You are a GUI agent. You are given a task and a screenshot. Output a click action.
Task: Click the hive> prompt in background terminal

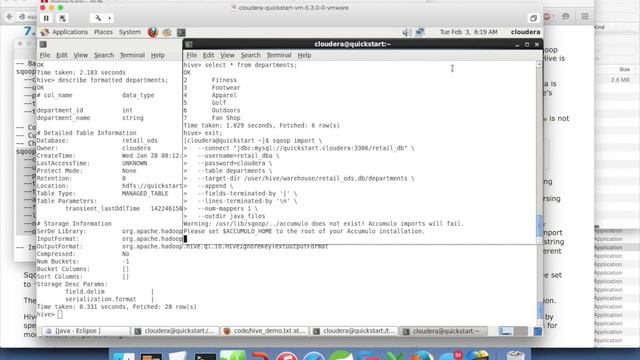(x=45, y=314)
